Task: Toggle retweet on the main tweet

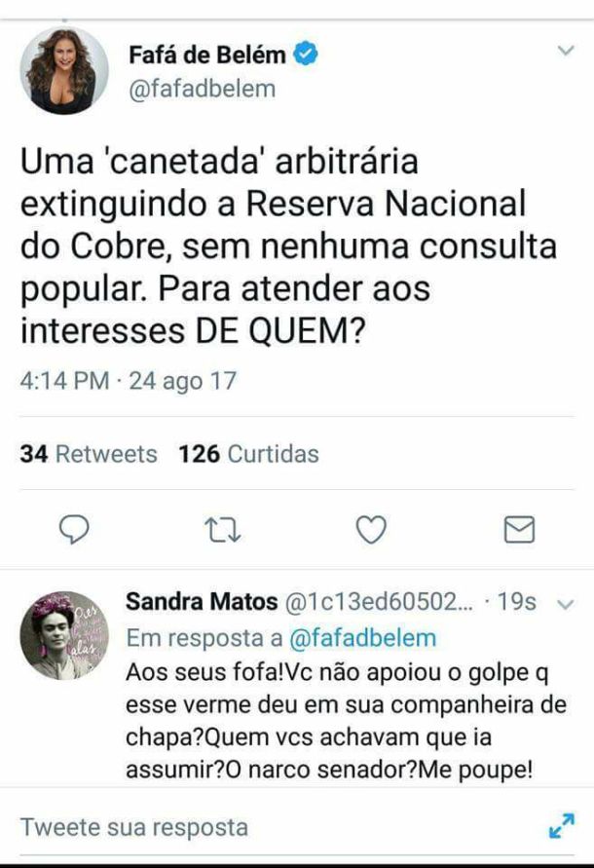Action: (222, 528)
